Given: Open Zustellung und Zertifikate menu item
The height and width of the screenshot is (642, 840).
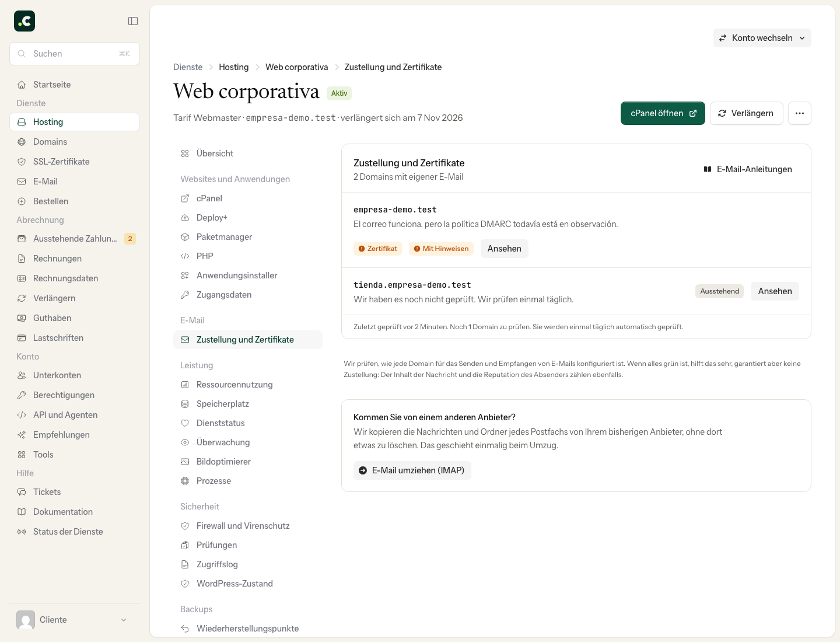Looking at the screenshot, I should click(x=248, y=340).
